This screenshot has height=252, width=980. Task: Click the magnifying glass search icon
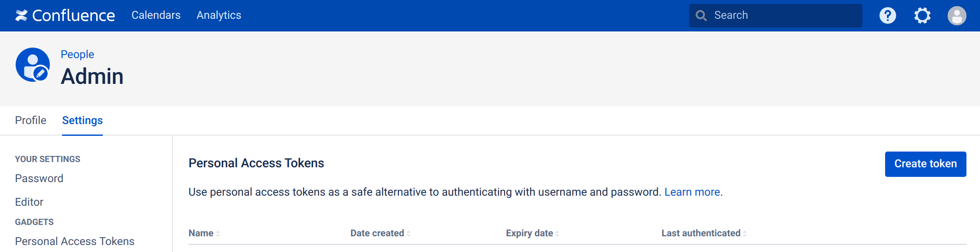coord(701,16)
